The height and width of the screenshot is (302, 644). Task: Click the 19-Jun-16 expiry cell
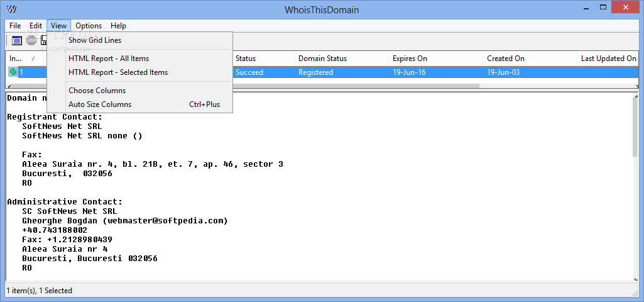pyautogui.click(x=409, y=72)
